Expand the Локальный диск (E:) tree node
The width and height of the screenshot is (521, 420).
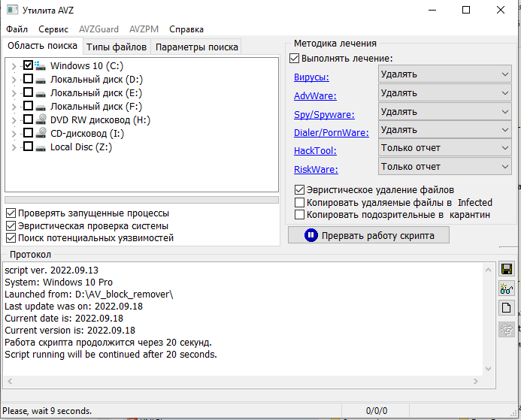point(14,93)
